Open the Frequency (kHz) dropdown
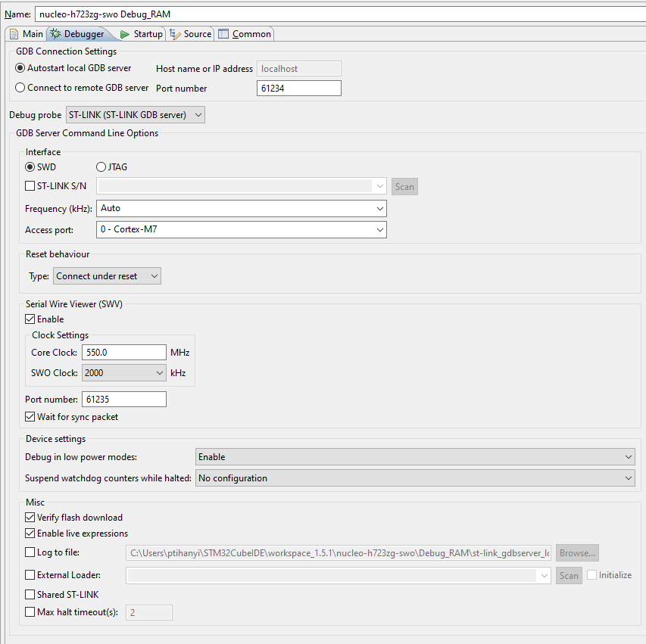Viewport: 646px width, 644px height. tap(242, 208)
